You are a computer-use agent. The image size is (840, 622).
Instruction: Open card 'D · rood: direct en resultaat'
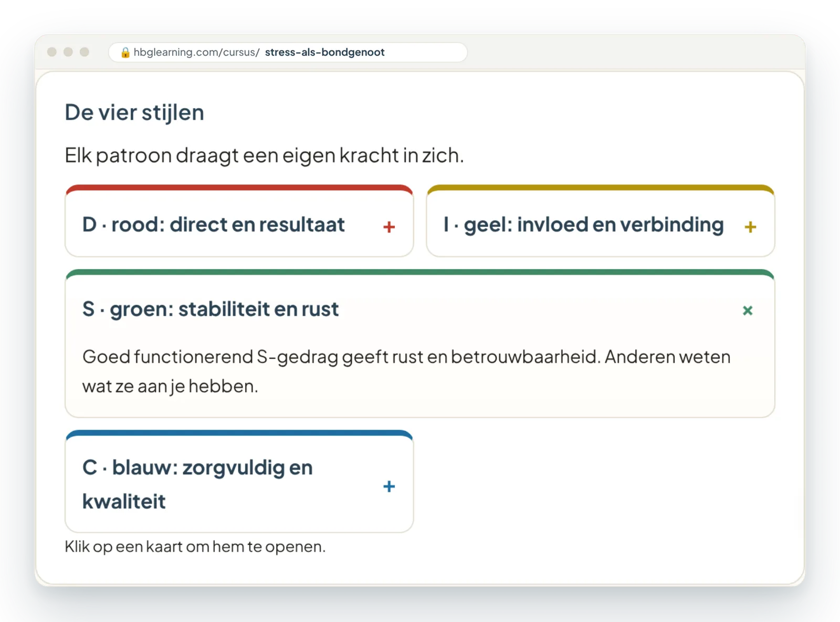click(239, 221)
